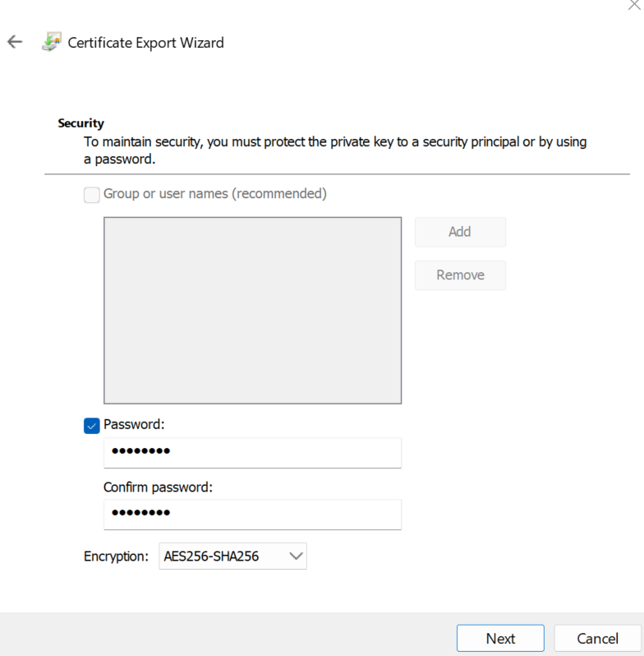Screen dimensions: 644x656
Task: Click the Certificate Export Wizard title
Action: 145,43
